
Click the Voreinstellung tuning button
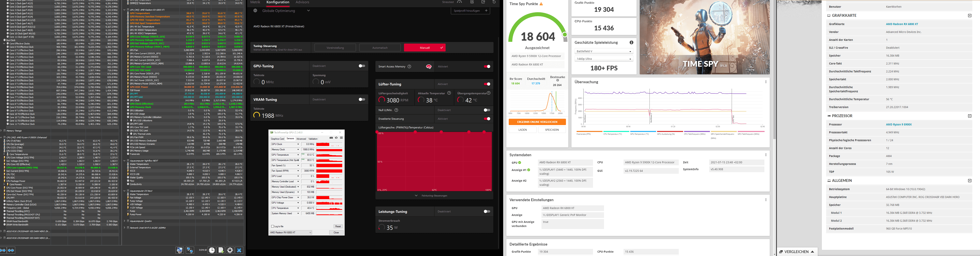click(x=335, y=48)
